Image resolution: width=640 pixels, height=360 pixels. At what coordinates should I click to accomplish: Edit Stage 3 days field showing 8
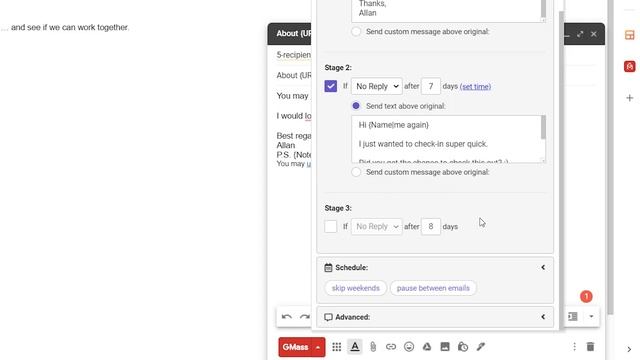coord(431,227)
